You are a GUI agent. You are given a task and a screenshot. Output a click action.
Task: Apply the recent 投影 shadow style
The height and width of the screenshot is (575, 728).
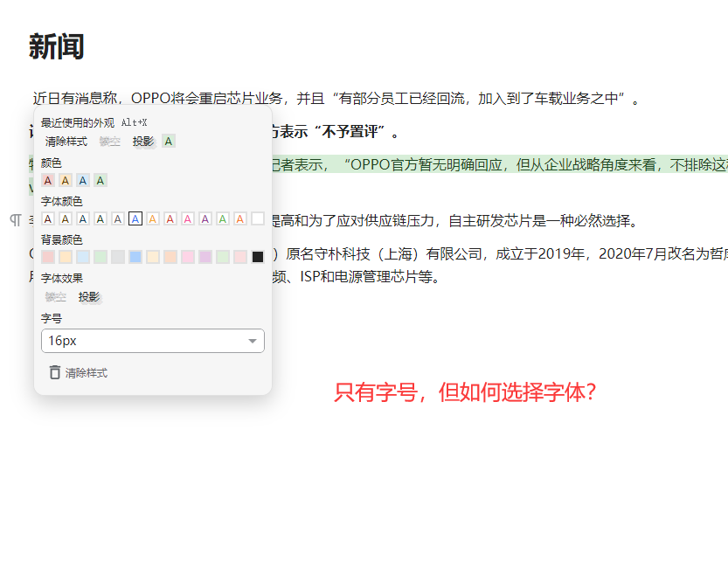point(143,141)
